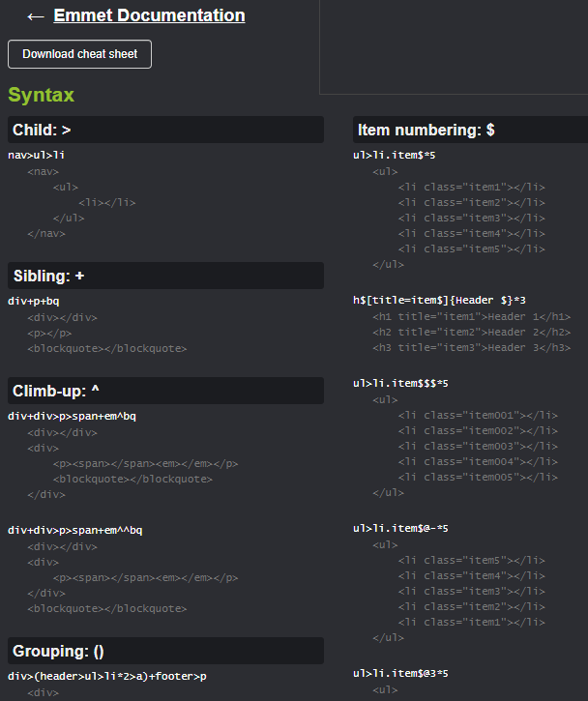Click the Grouping: () section header

(x=166, y=651)
